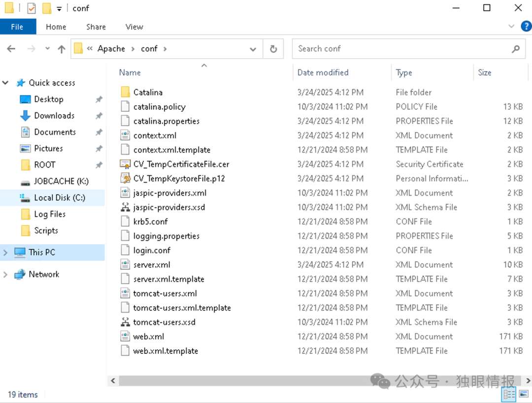
Task: Switch to Details view layout icon
Action: [x=509, y=394]
